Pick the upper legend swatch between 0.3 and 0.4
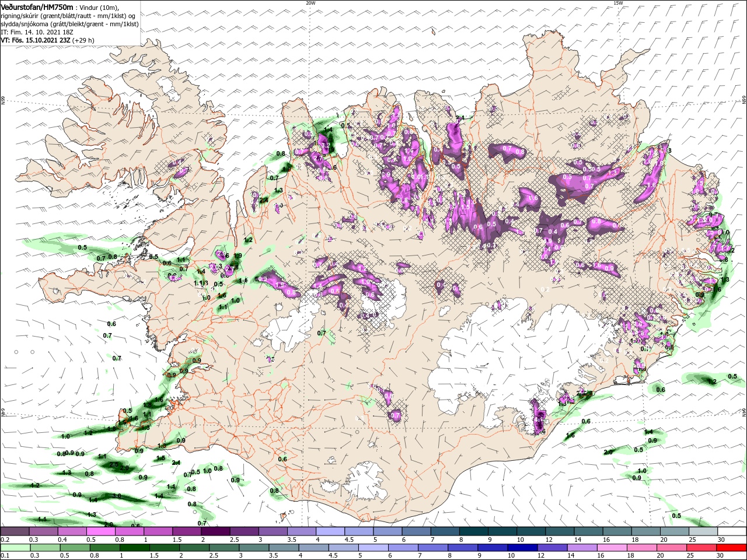The image size is (747, 560). [x=44, y=531]
